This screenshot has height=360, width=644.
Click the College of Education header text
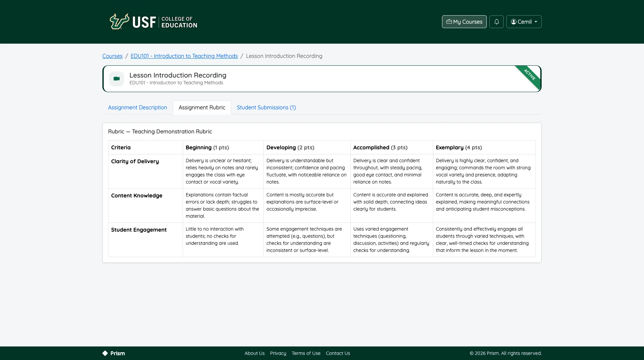coord(179,22)
